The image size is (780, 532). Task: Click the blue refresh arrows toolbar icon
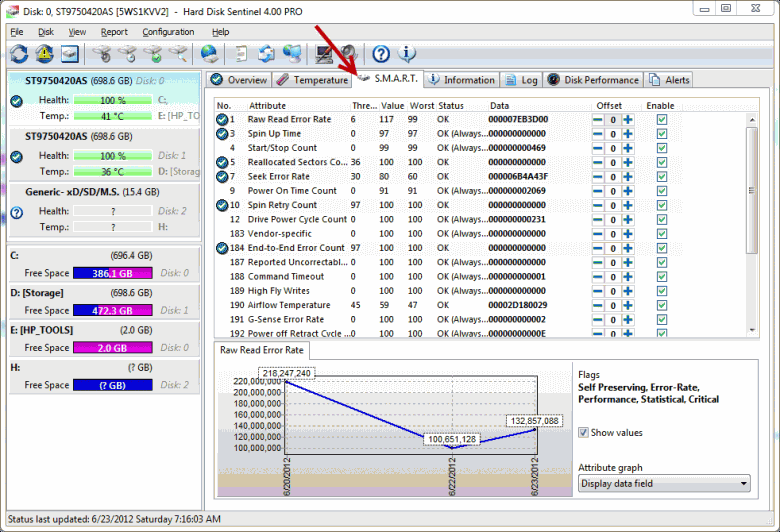19,53
